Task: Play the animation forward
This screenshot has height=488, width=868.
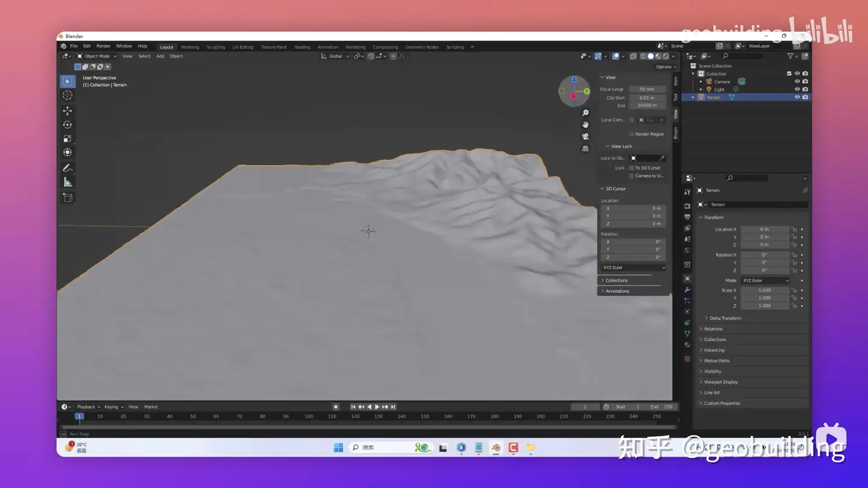Action: click(x=377, y=407)
